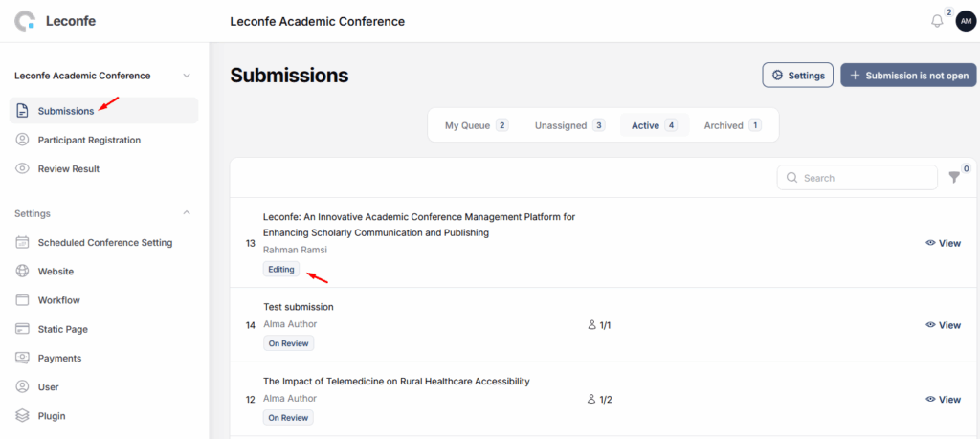Screen dimensions: 980x439
Task: Click the filter funnel icon
Action: click(x=953, y=178)
